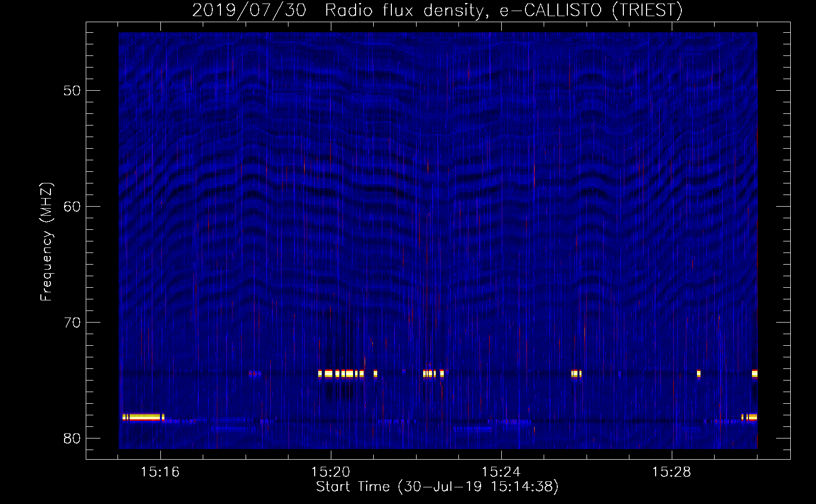The width and height of the screenshot is (816, 504).
Task: Click the 15:20 time tick label
Action: click(x=331, y=472)
